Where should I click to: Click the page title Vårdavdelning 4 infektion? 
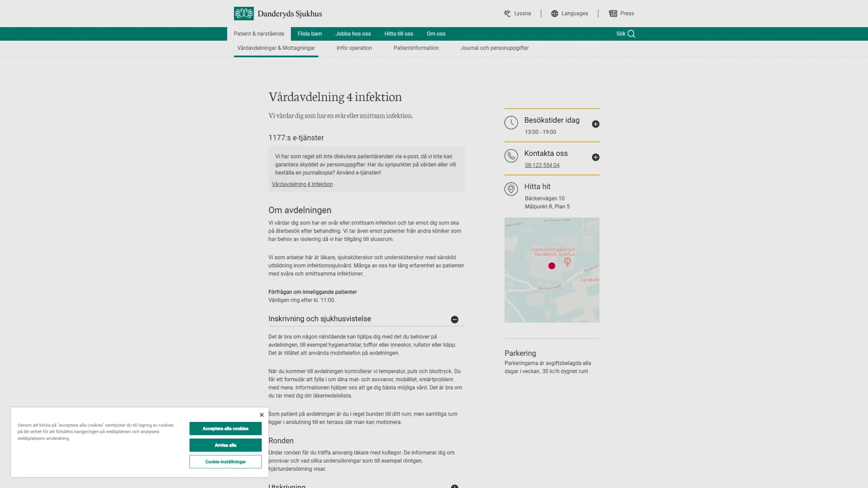pos(335,97)
